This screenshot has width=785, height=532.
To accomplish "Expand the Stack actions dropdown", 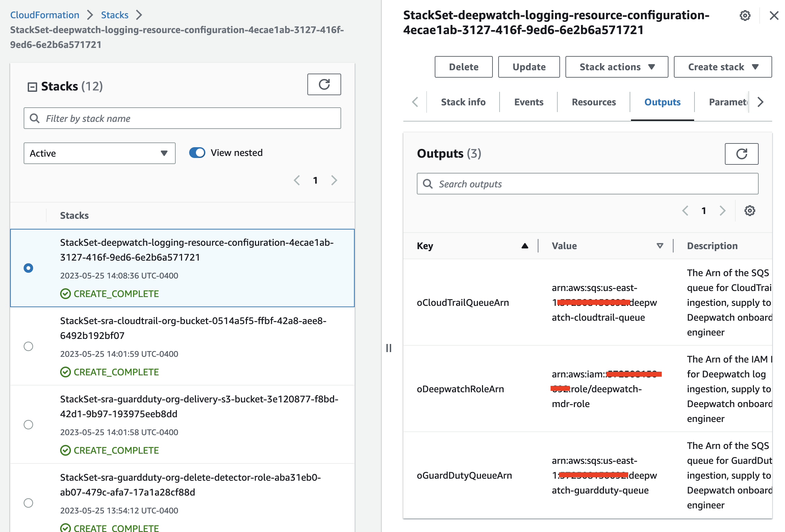I will [x=616, y=67].
